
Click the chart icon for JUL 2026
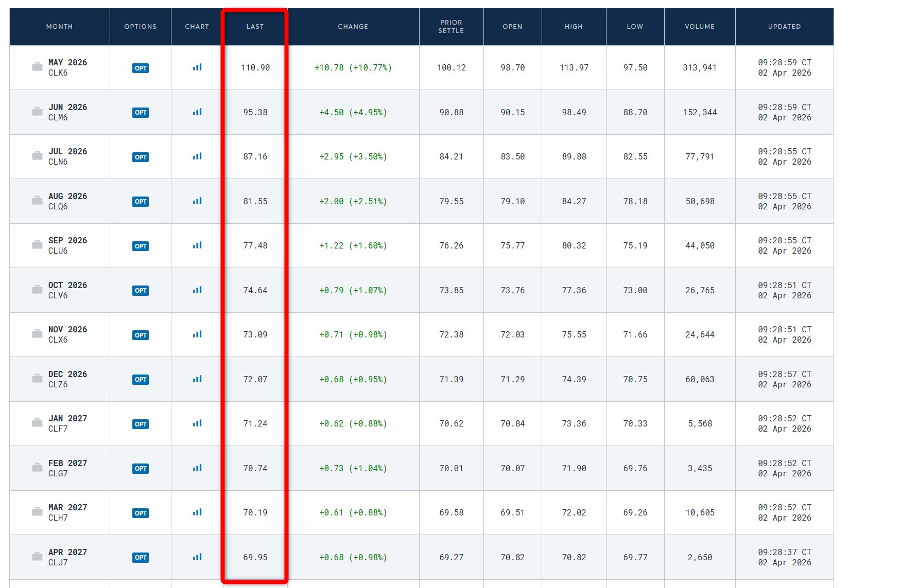pos(197,156)
